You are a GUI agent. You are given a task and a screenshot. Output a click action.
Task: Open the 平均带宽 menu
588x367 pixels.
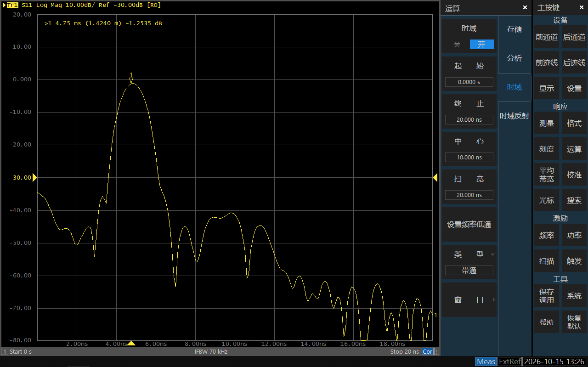pos(547,175)
